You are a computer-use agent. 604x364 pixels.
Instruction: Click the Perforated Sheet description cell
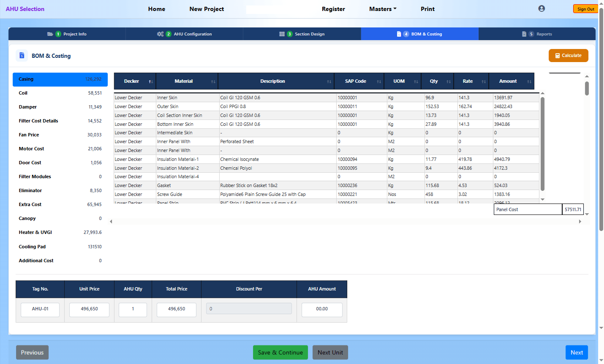pos(278,142)
